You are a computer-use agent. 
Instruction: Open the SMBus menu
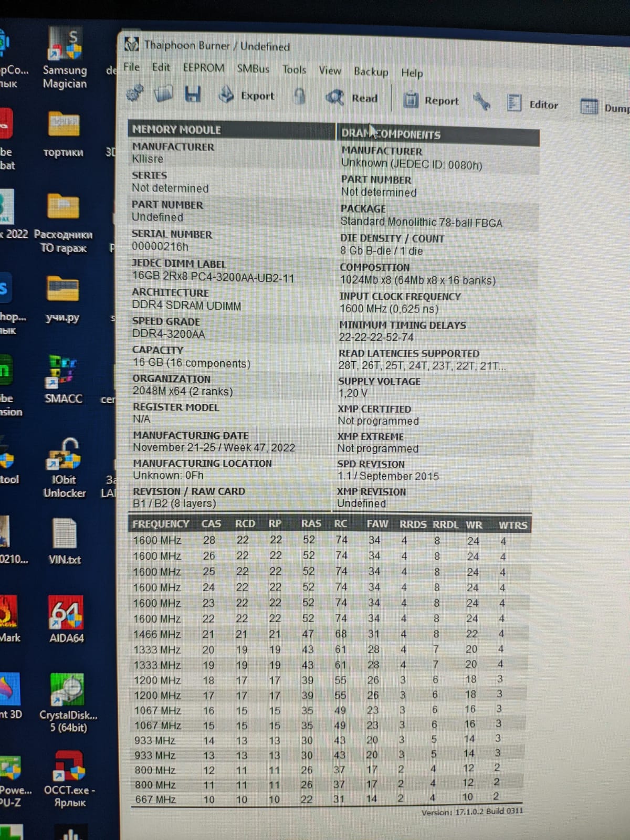253,69
